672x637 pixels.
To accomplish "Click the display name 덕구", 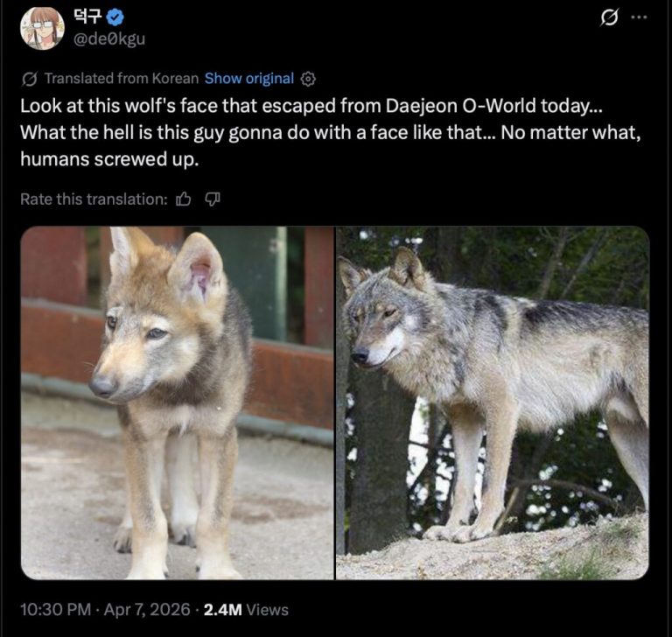I will pyautogui.click(x=91, y=16).
